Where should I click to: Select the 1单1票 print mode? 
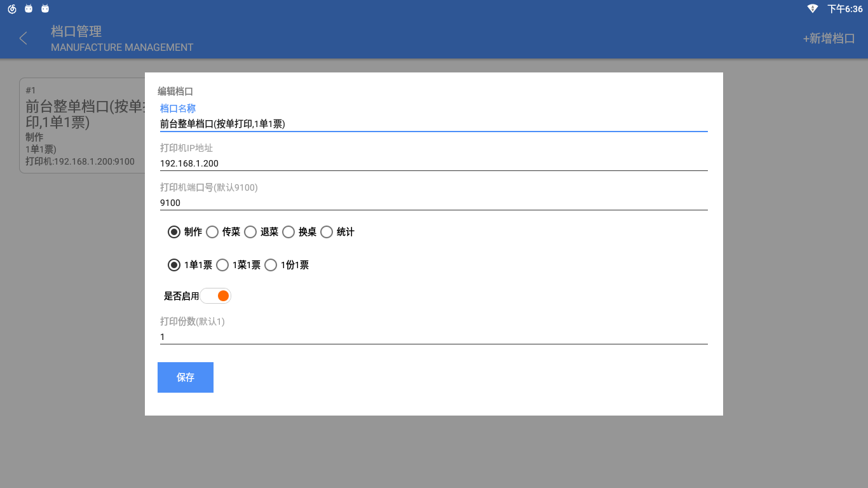[x=174, y=265]
